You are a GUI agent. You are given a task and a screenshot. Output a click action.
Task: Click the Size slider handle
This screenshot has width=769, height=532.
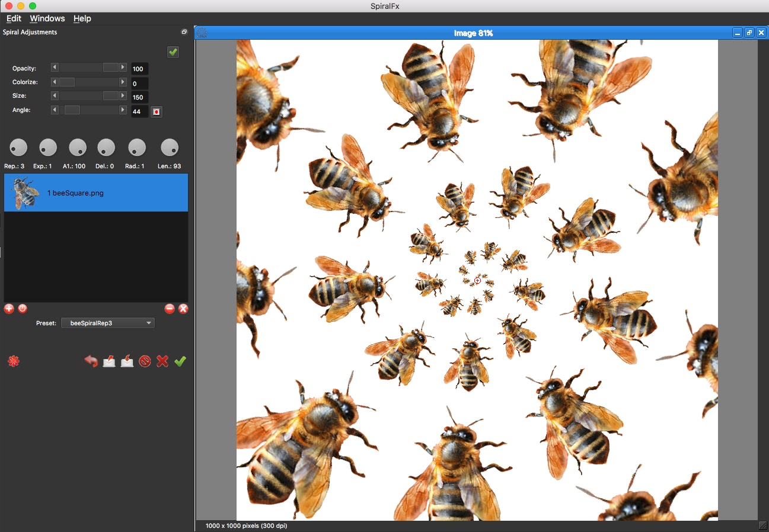coord(110,95)
